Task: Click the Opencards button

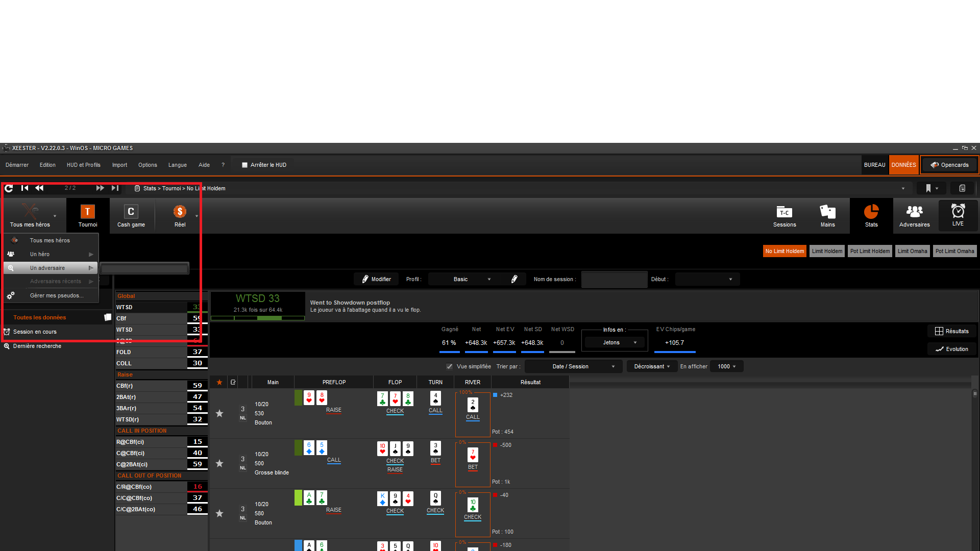Action: [x=949, y=165]
